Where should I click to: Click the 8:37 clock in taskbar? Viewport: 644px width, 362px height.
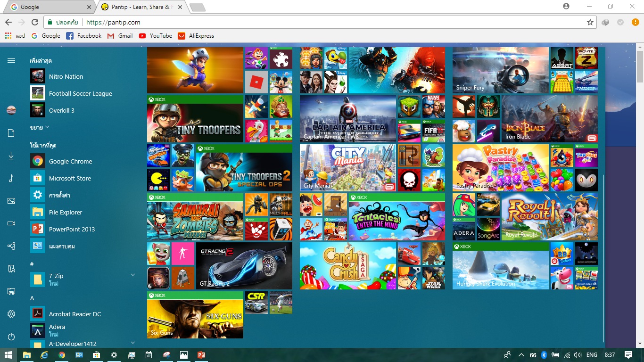(x=610, y=355)
